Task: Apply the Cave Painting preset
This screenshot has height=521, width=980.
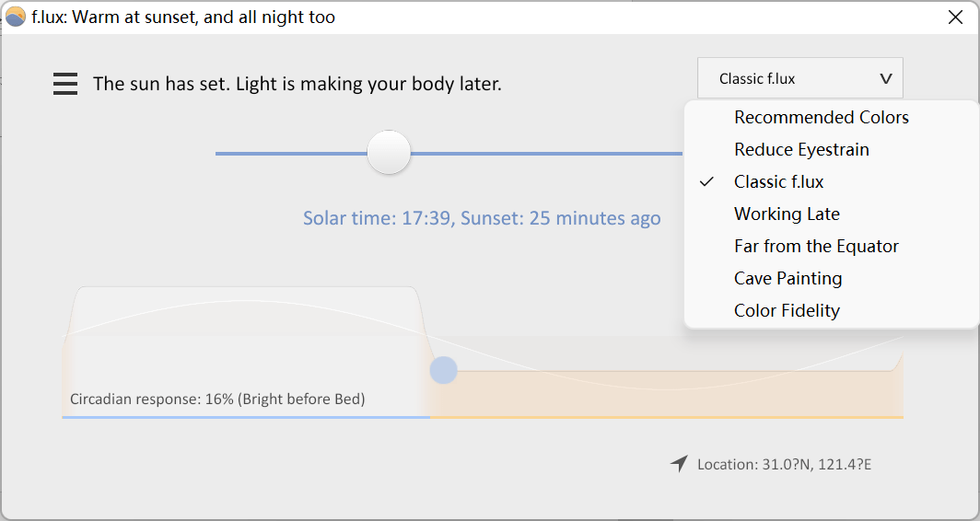Action: pyautogui.click(x=788, y=279)
